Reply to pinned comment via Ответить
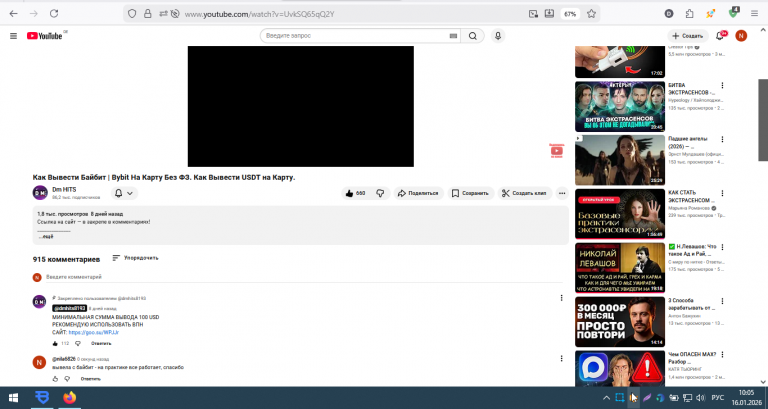Viewport: 768px width, 409px height. [101, 343]
